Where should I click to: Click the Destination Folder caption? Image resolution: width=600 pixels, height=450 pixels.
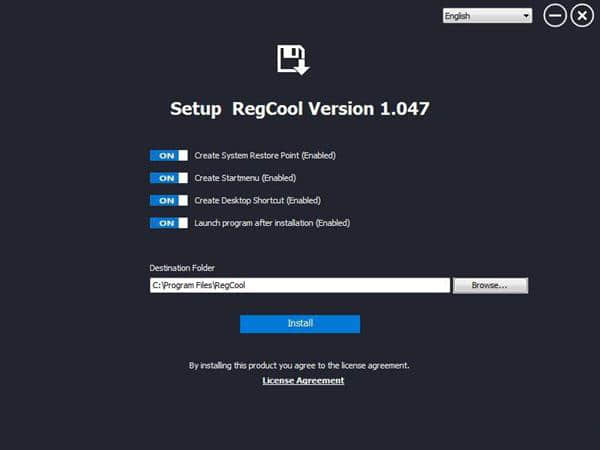(182, 268)
